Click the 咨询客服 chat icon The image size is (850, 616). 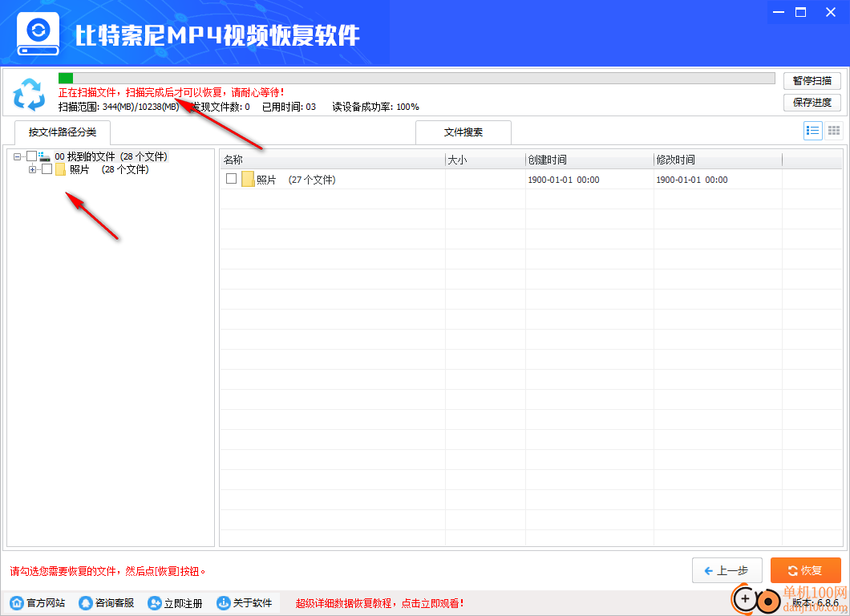pyautogui.click(x=85, y=602)
